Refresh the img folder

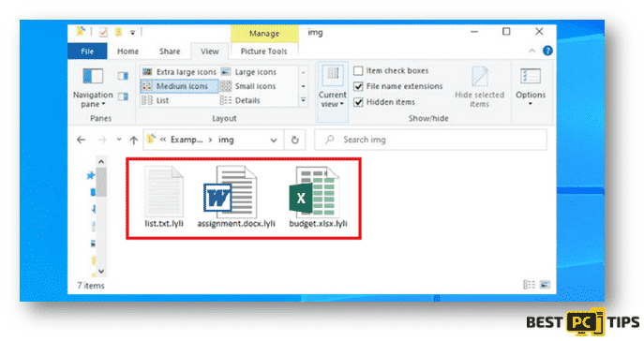[x=295, y=140]
